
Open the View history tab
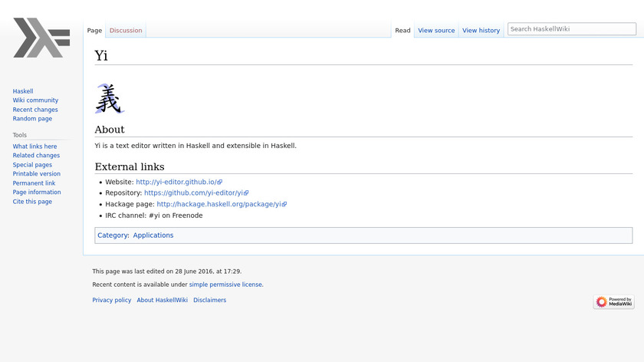point(481,31)
